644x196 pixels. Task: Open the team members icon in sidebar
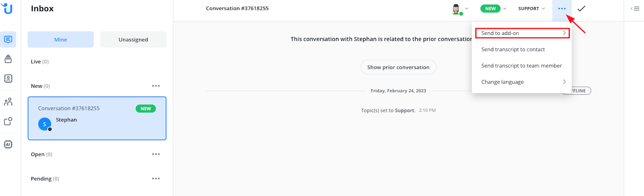click(8, 102)
